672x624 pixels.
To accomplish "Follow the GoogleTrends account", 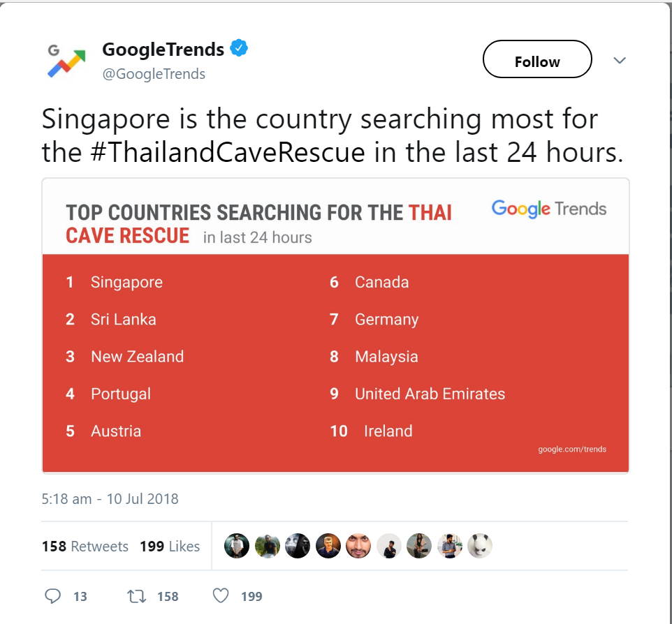I will 536,60.
